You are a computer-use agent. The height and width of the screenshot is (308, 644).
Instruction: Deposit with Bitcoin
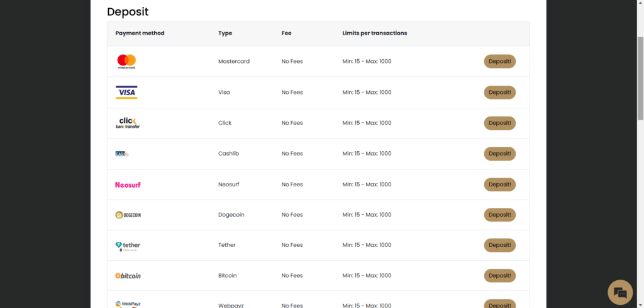click(x=499, y=276)
